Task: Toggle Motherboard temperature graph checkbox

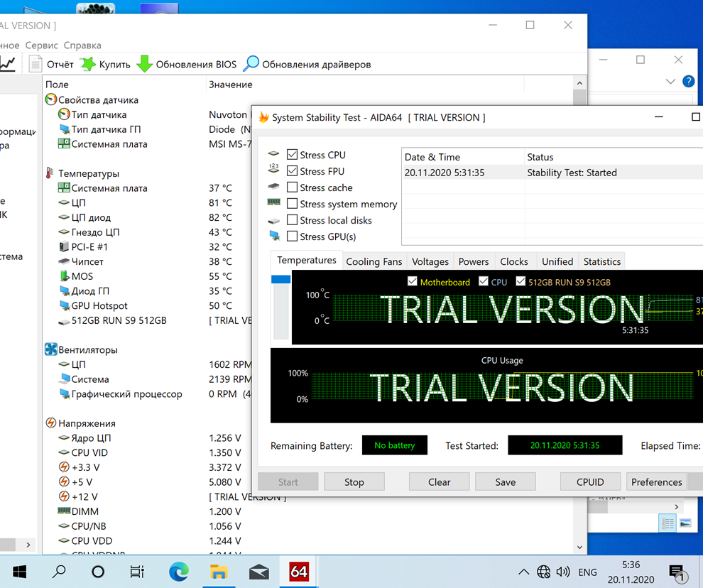Action: [412, 282]
